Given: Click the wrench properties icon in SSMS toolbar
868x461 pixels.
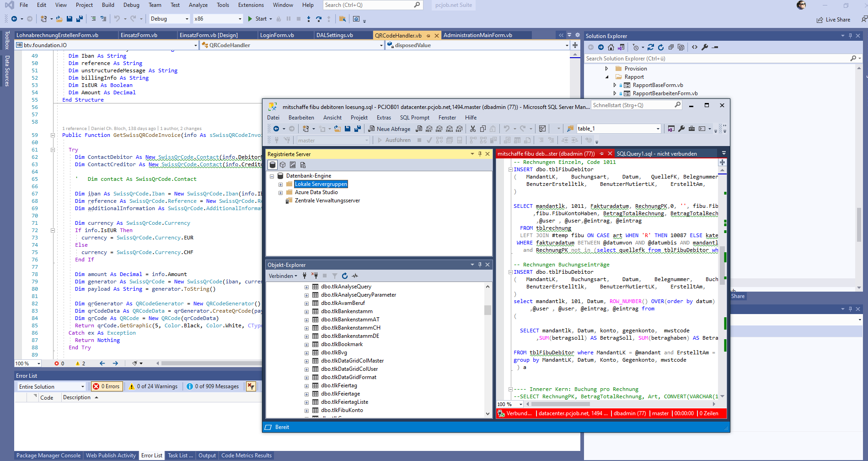Looking at the screenshot, I should click(681, 129).
